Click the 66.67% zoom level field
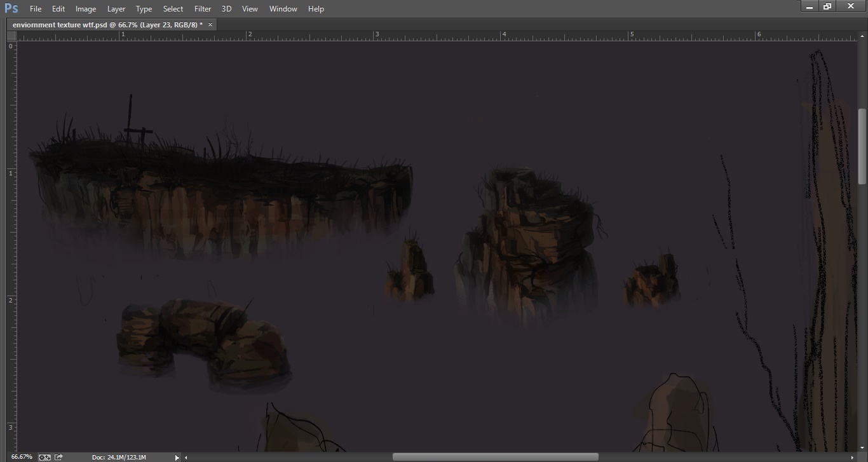The image size is (868, 462). click(x=22, y=457)
